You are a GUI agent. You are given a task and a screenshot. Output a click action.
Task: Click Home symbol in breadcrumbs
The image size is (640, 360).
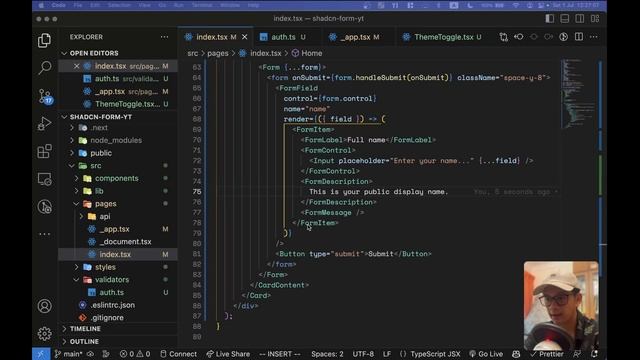pyautogui.click(x=311, y=53)
